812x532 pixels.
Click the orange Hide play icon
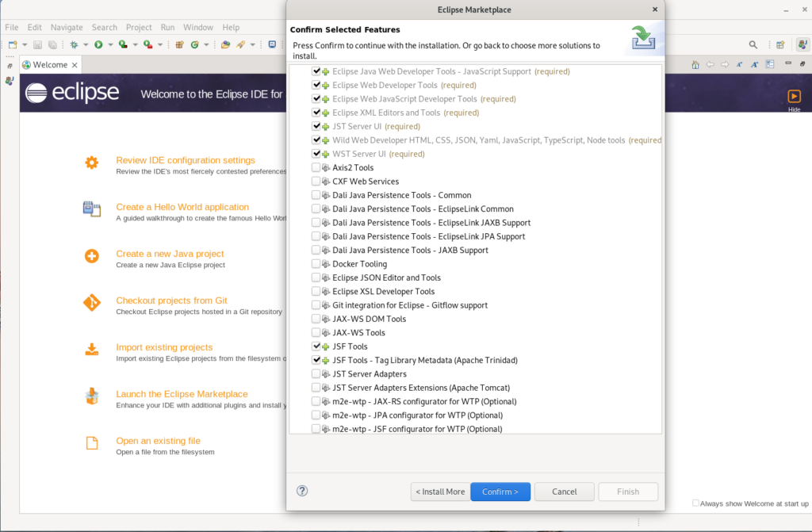pyautogui.click(x=794, y=97)
